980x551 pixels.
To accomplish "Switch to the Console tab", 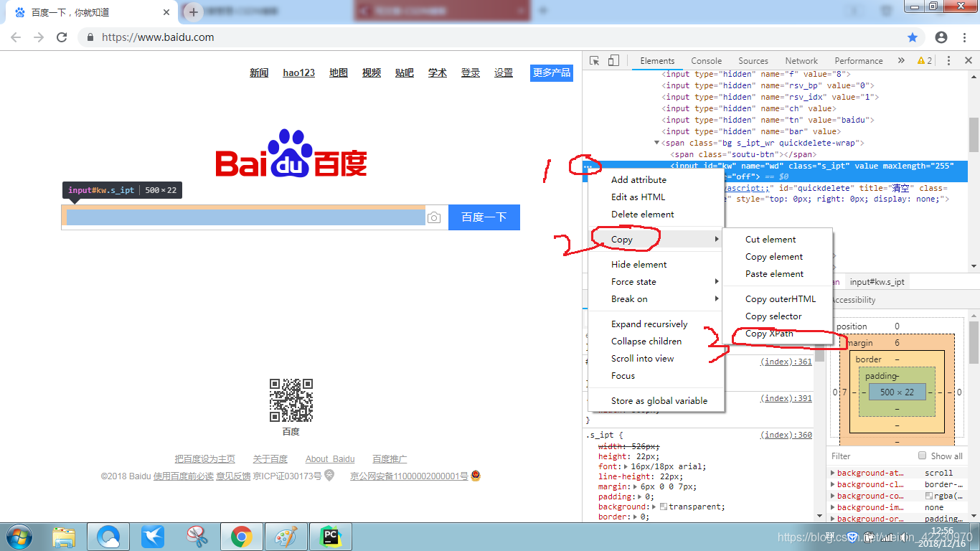I will (x=707, y=61).
